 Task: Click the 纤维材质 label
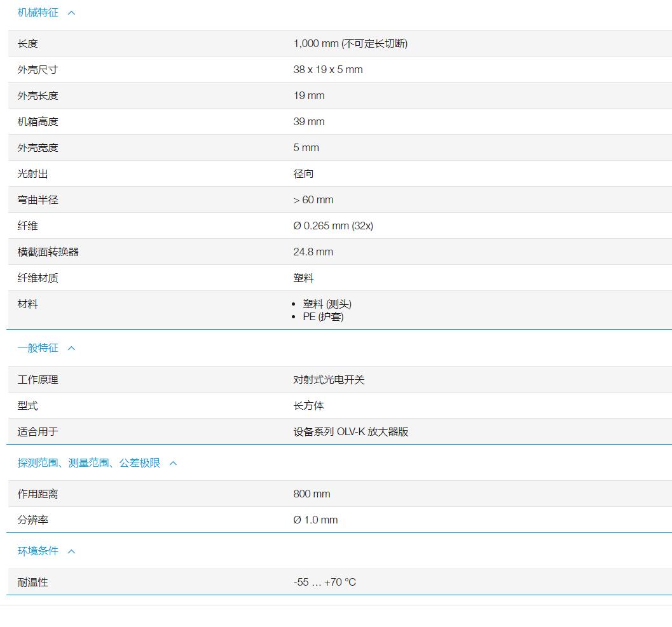(33, 278)
